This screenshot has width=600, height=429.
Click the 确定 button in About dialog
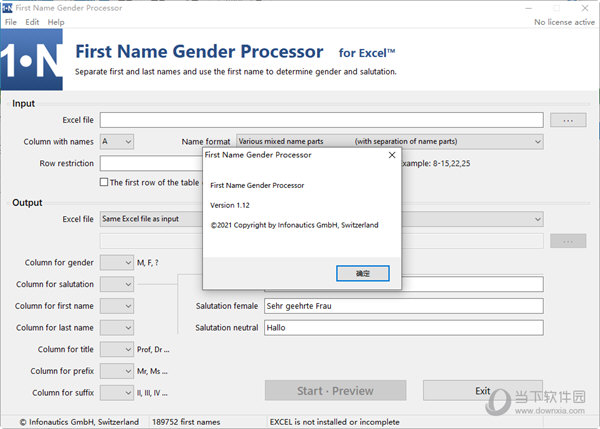click(363, 273)
